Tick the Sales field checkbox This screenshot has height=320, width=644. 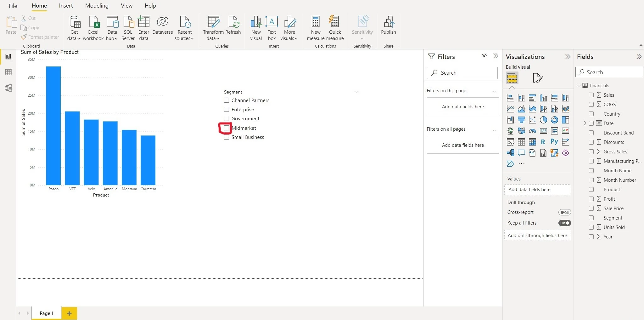click(x=591, y=95)
